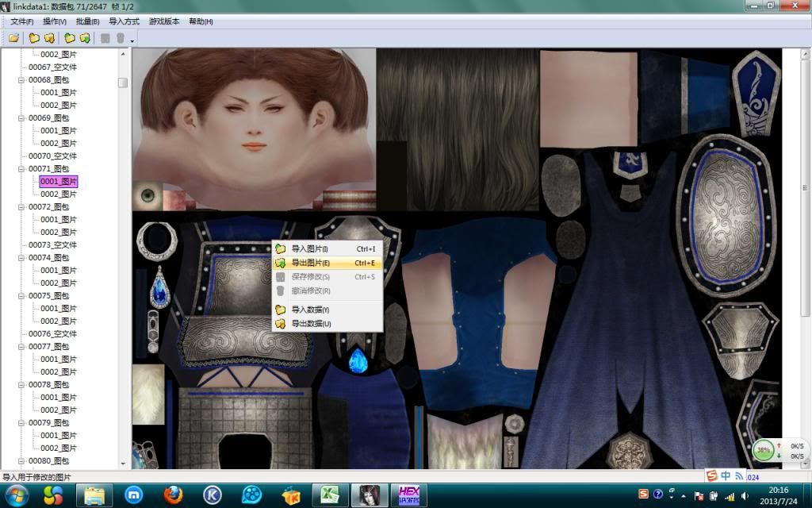Select the 00073_空文件 tree entry

click(52, 245)
